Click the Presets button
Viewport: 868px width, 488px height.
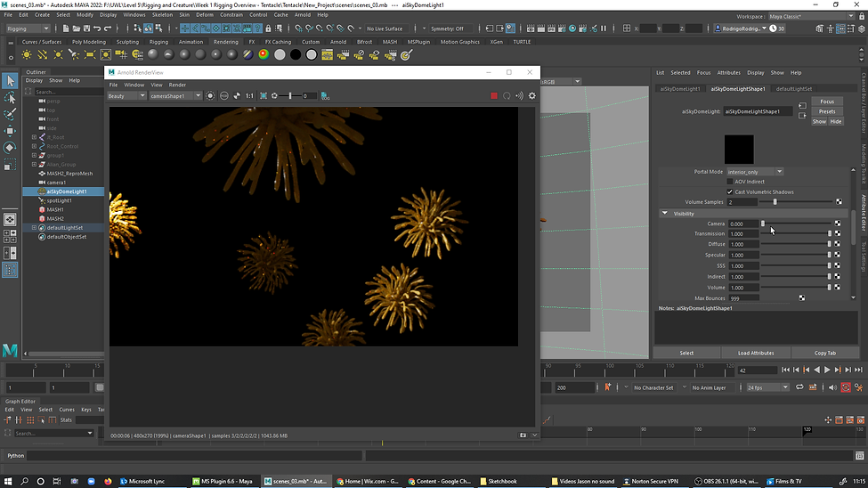pos(827,111)
